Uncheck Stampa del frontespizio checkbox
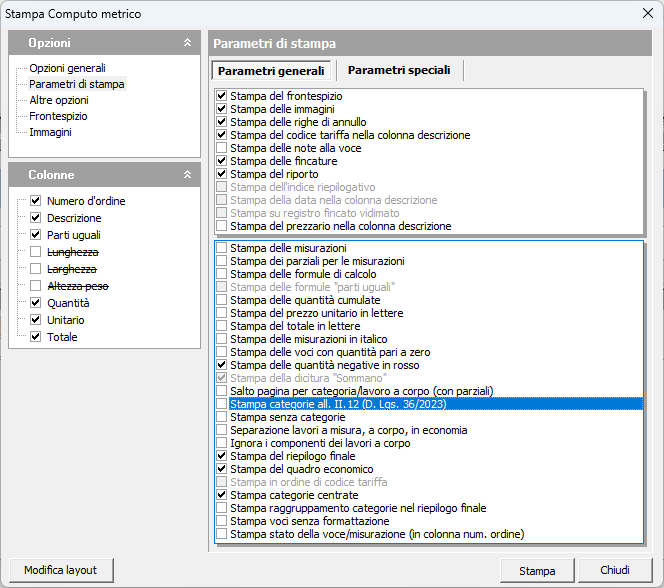The width and height of the screenshot is (664, 588). tap(222, 96)
